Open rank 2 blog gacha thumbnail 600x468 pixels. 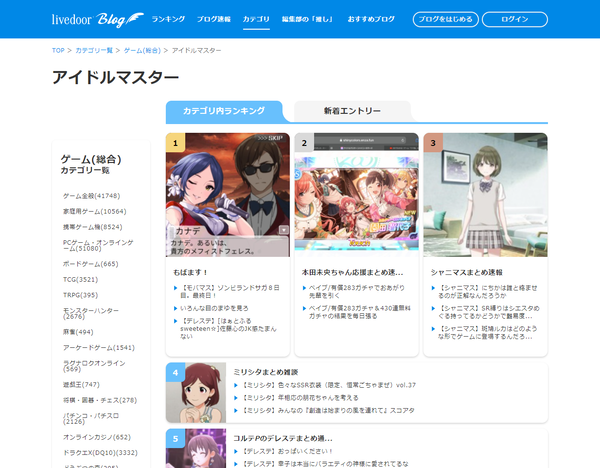click(x=357, y=195)
